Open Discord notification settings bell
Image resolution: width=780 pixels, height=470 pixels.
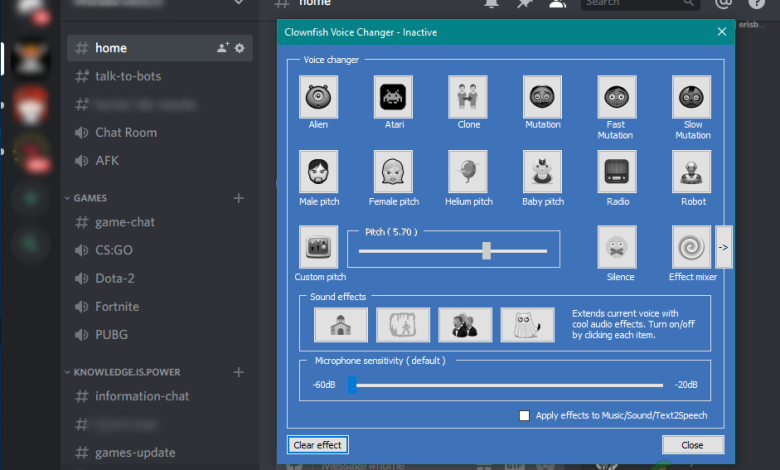pos(491,3)
